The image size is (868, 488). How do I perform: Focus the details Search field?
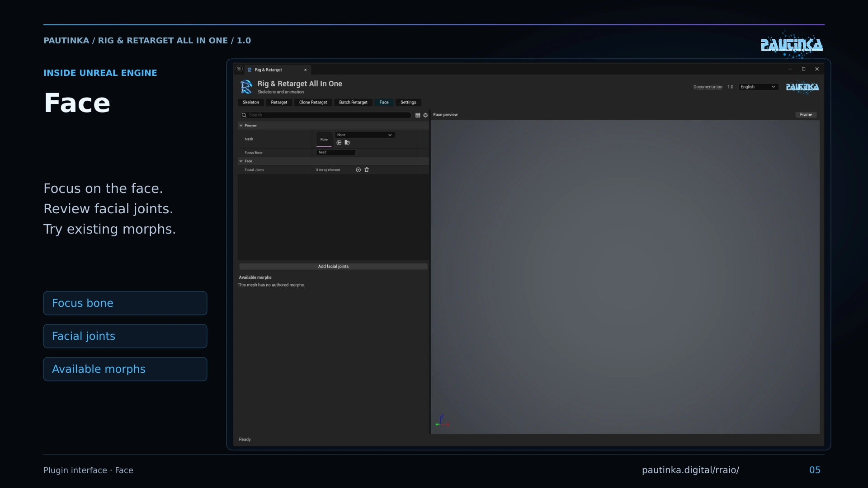[x=325, y=115]
